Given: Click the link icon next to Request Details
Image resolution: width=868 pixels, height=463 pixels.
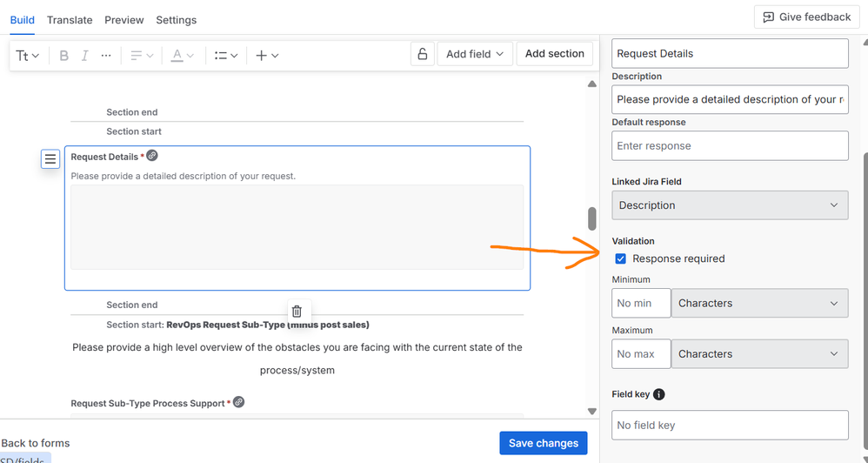Looking at the screenshot, I should (x=152, y=156).
